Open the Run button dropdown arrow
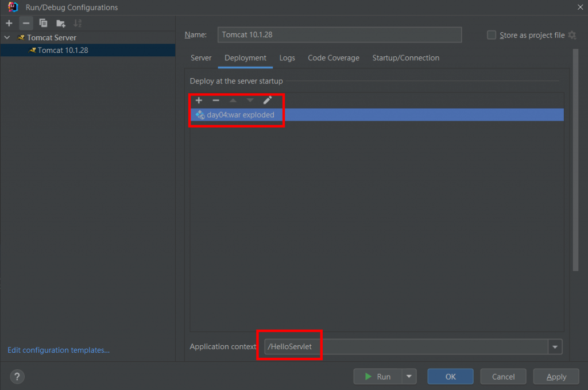The image size is (588, 390). pos(409,376)
